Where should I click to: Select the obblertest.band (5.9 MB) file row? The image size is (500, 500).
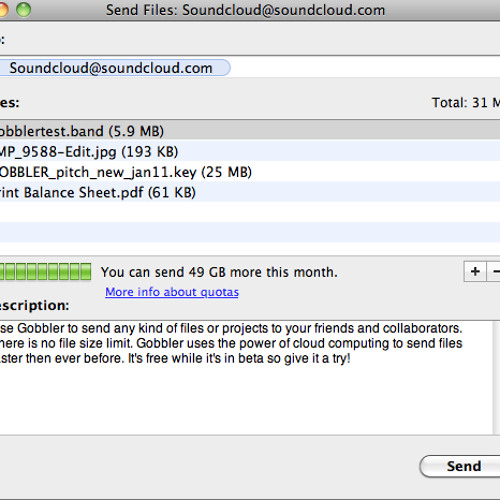point(250,131)
